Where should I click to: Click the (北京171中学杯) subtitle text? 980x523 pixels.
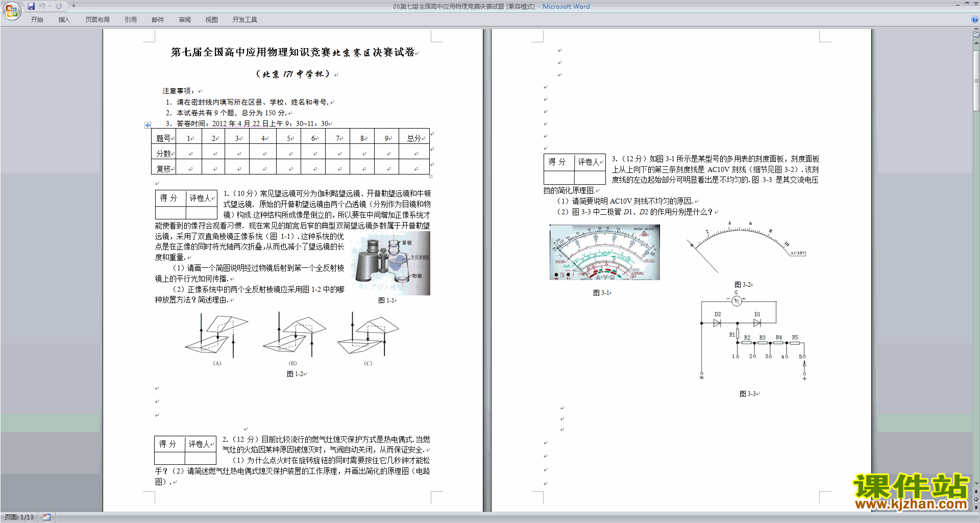pos(292,74)
